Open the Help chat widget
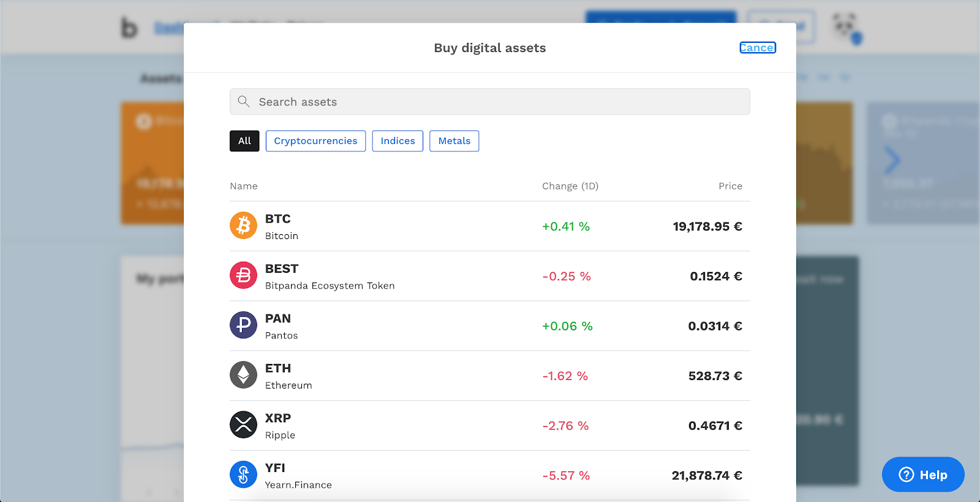The height and width of the screenshot is (502, 980). [923, 474]
